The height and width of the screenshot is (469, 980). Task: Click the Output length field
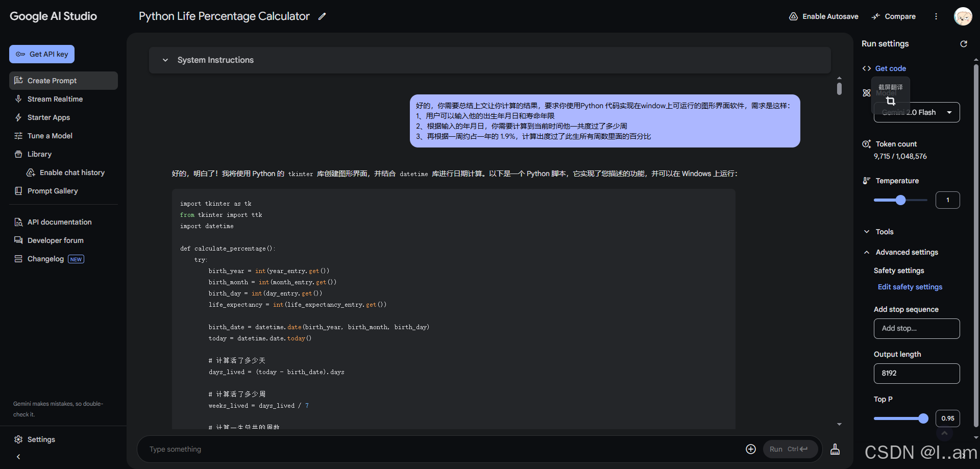(917, 374)
